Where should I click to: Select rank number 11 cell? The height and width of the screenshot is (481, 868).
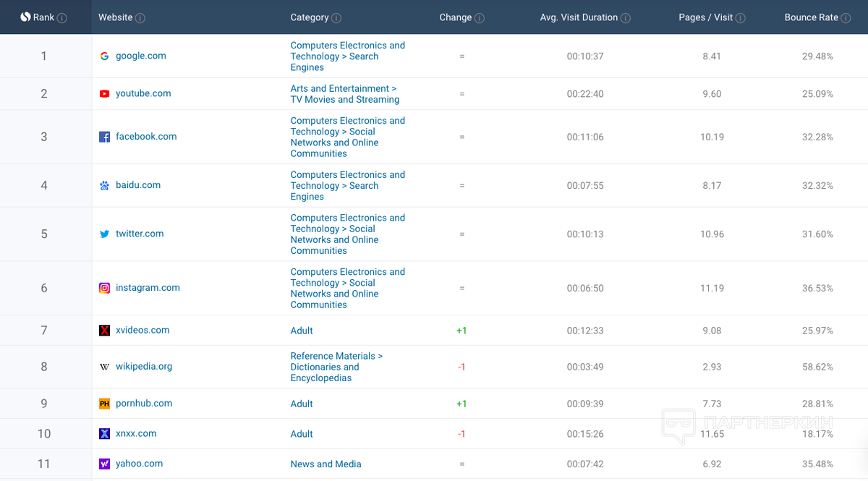[44, 464]
